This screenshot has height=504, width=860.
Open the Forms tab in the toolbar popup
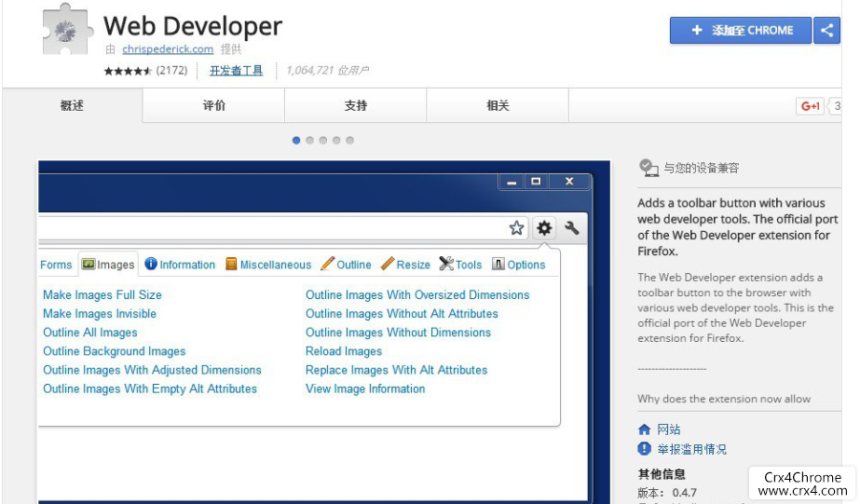click(56, 265)
